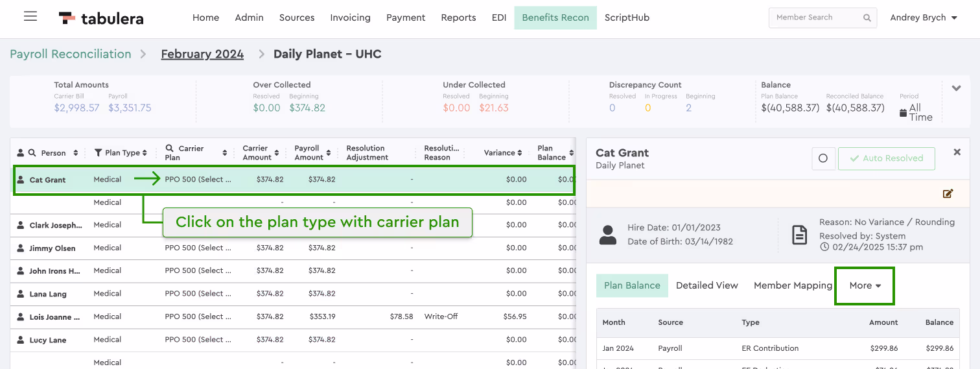Click person icon for Clark Joseph row
This screenshot has height=369, width=980.
click(x=21, y=225)
